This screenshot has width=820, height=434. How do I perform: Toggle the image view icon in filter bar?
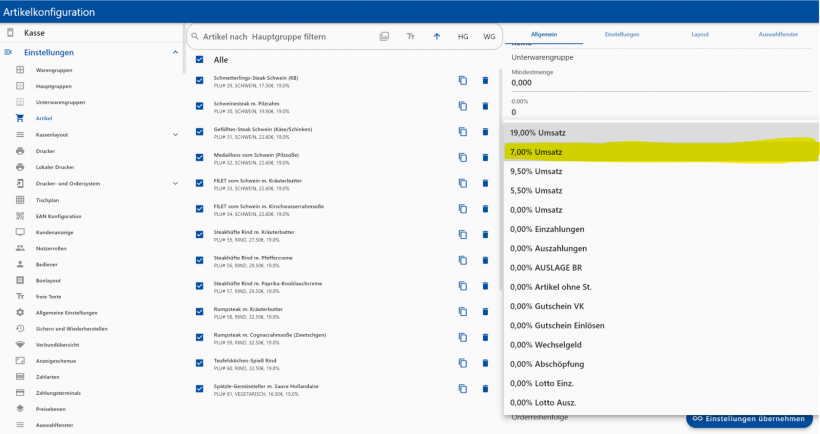click(x=384, y=37)
